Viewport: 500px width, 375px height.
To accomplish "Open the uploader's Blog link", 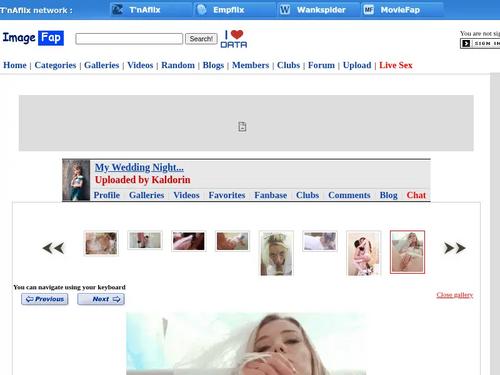I will click(389, 195).
